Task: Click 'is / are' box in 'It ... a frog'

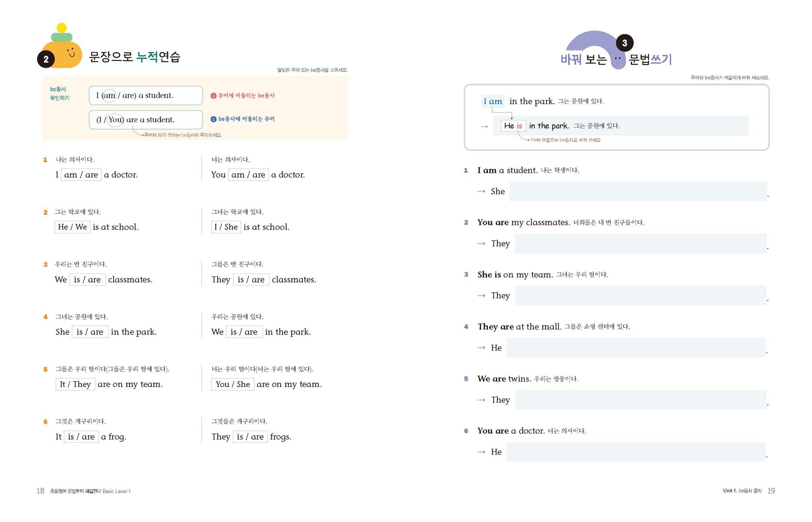Action: pyautogui.click(x=81, y=437)
